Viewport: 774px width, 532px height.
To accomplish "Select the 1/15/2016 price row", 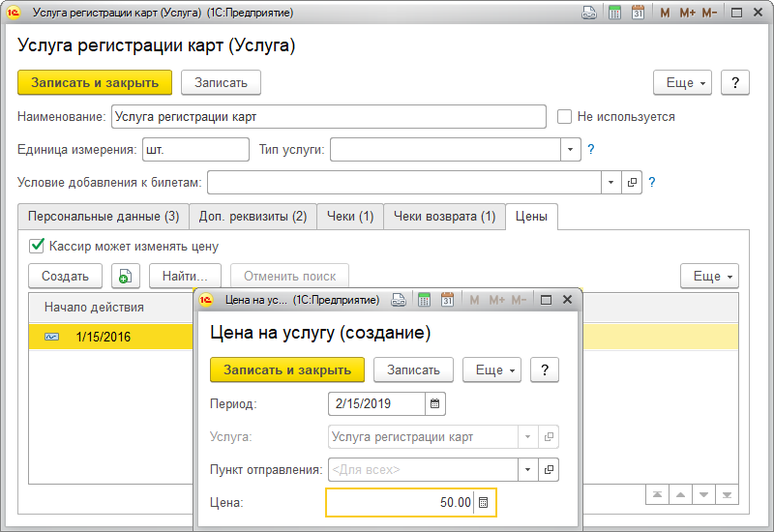I will (x=104, y=337).
